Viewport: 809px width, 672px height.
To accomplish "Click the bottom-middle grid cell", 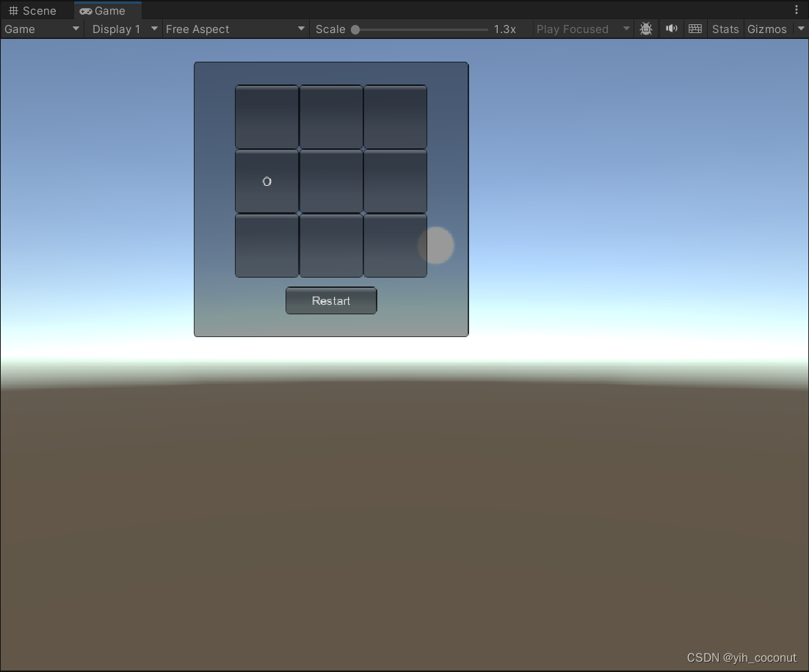I will (331, 246).
